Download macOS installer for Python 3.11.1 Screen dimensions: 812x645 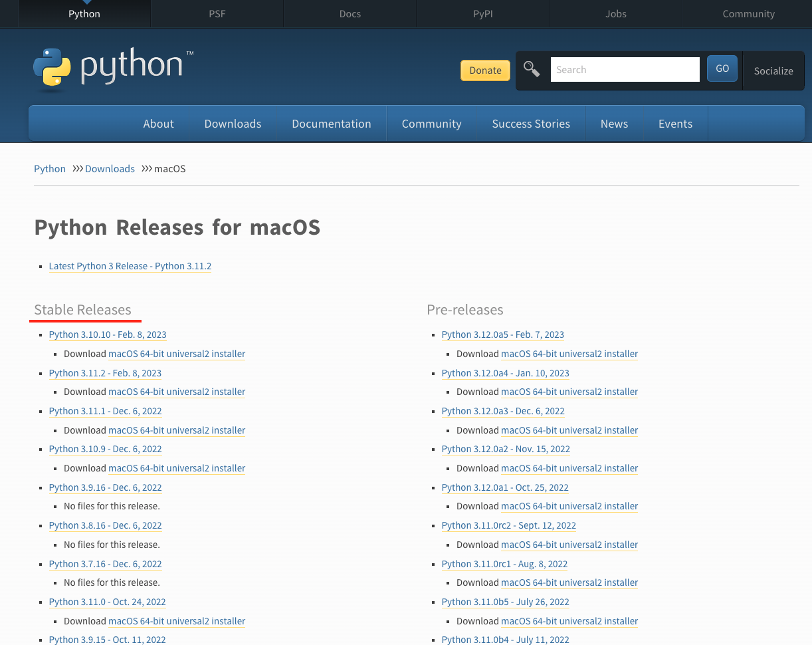(x=177, y=430)
